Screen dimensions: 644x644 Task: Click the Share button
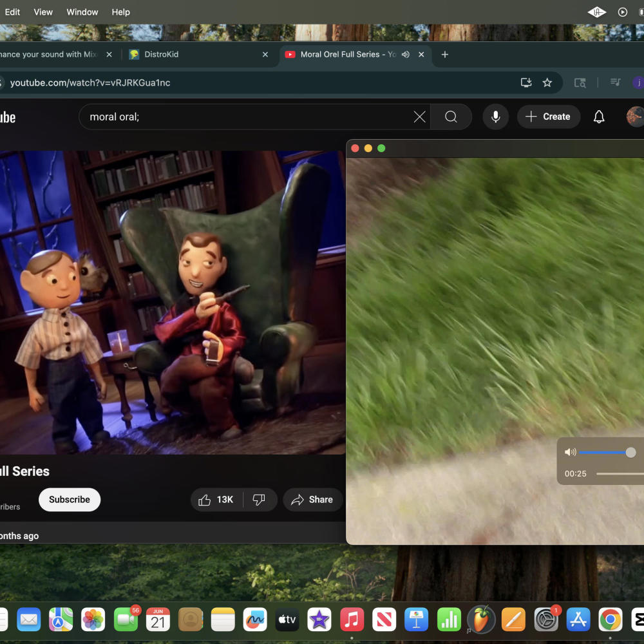coord(312,500)
